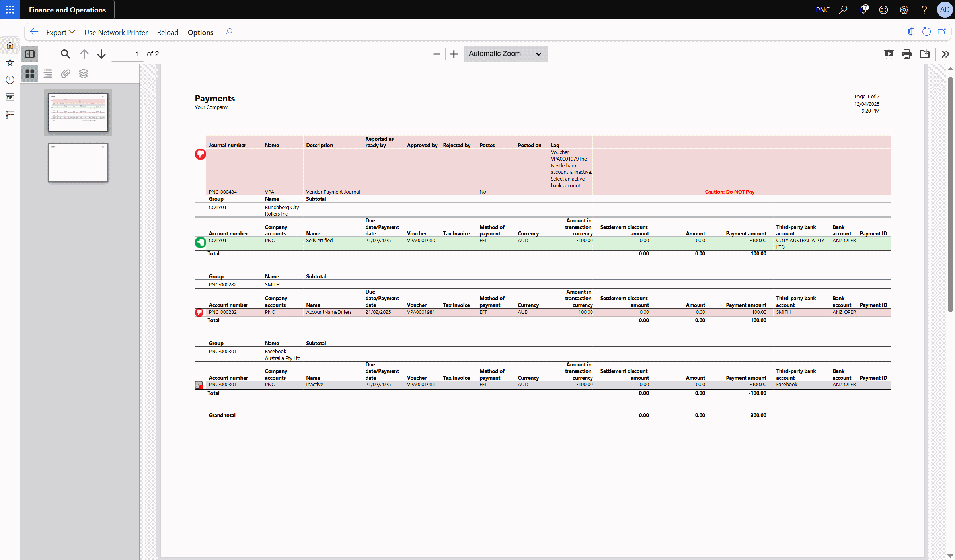The image size is (955, 560).
Task: Click the Reload button
Action: [168, 32]
